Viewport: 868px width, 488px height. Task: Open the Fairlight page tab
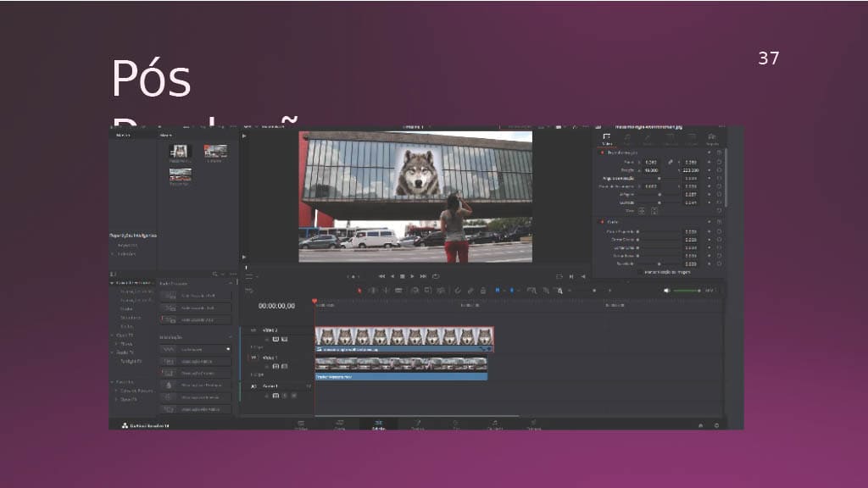coord(494,425)
